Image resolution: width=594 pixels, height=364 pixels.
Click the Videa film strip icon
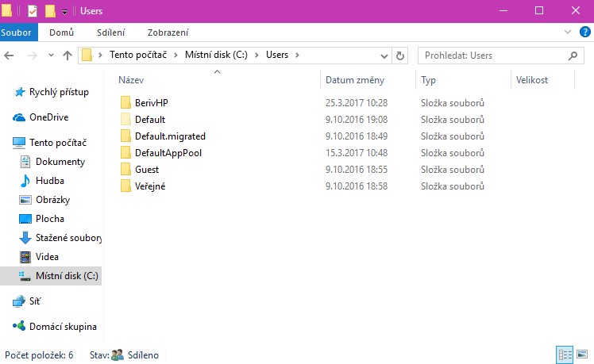pos(25,257)
